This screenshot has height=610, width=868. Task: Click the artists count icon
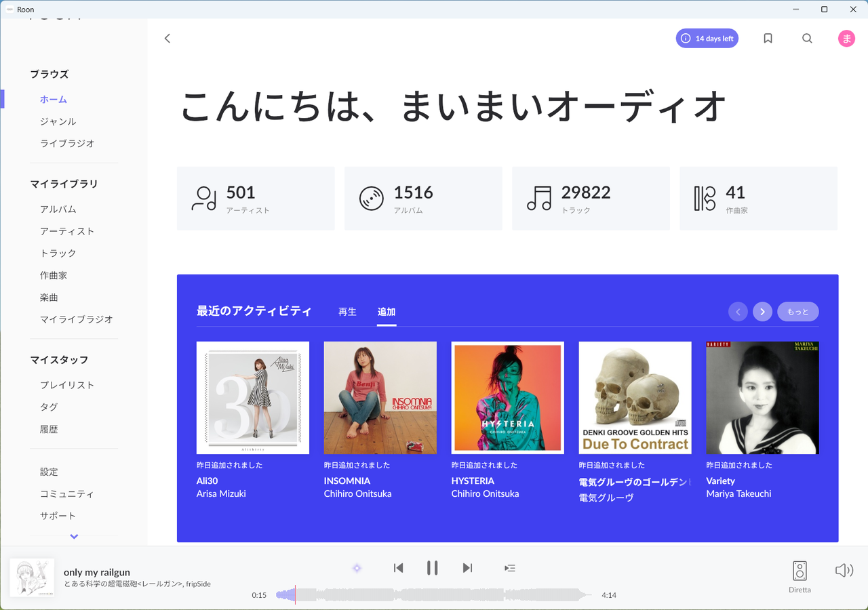(203, 199)
